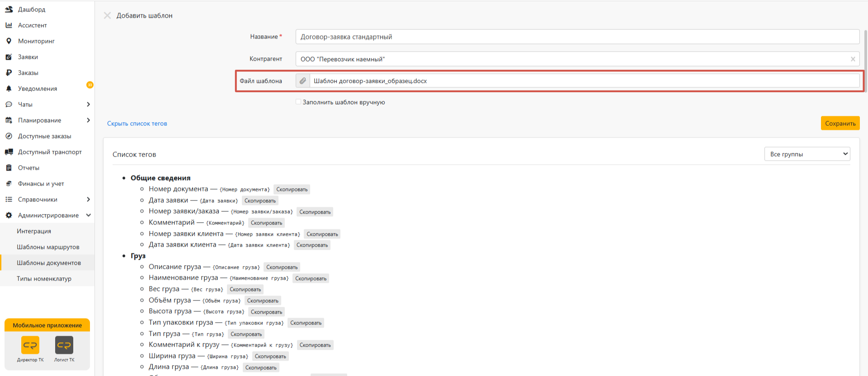Open Шаблоны маршрутов submenu item

pyautogui.click(x=47, y=247)
